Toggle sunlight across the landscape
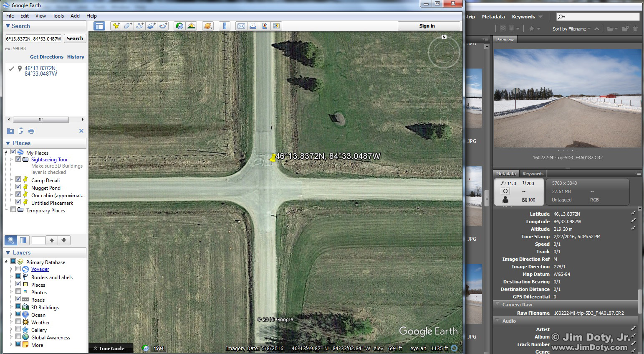This screenshot has width=644, height=354. [x=191, y=26]
